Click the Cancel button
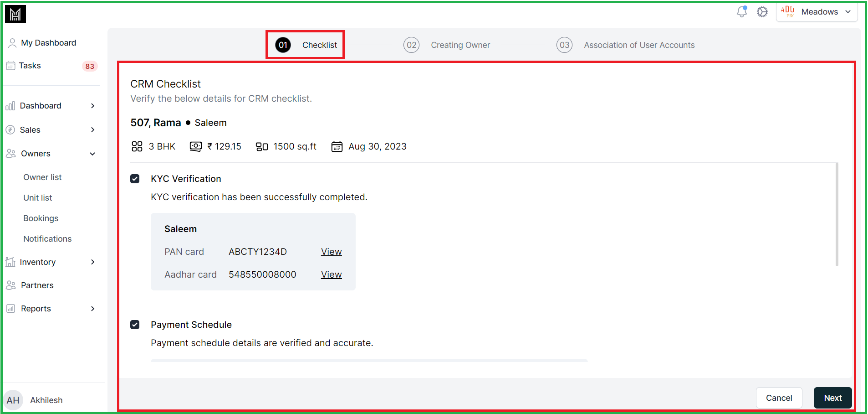 (779, 398)
